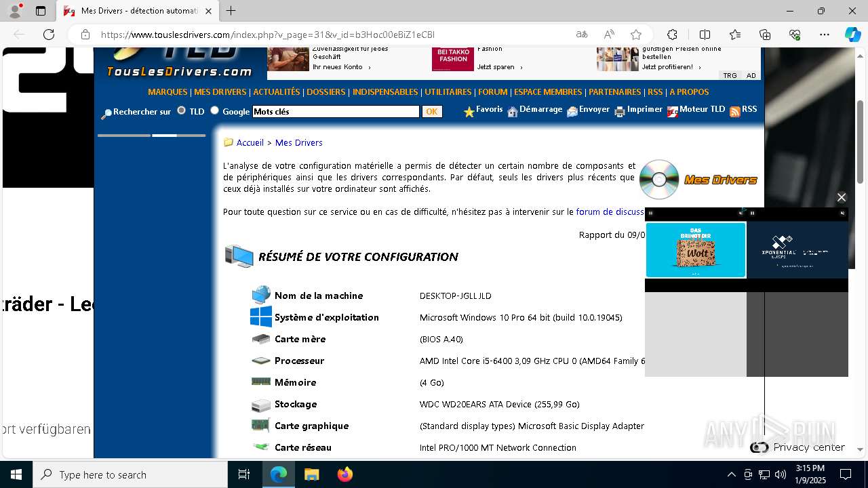Viewport: 868px width, 488px height.
Task: Click the Jetzt profitieren ad link
Action: click(x=671, y=67)
